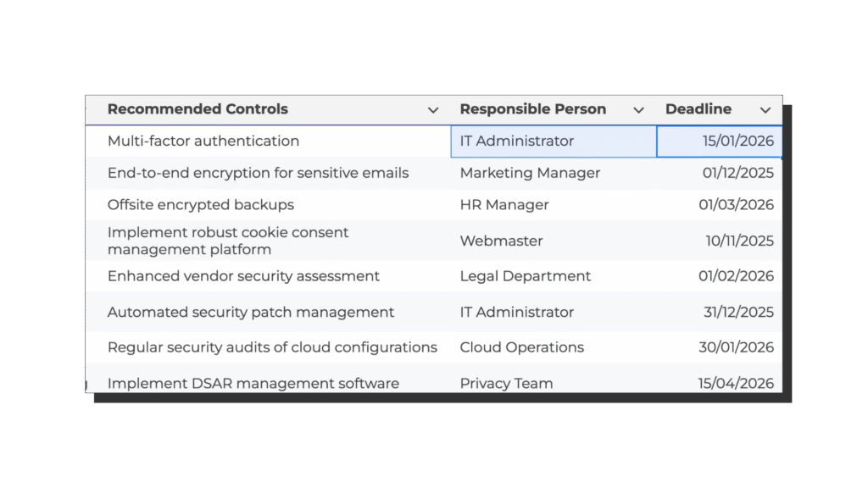Select the Webmaster cell

click(501, 241)
